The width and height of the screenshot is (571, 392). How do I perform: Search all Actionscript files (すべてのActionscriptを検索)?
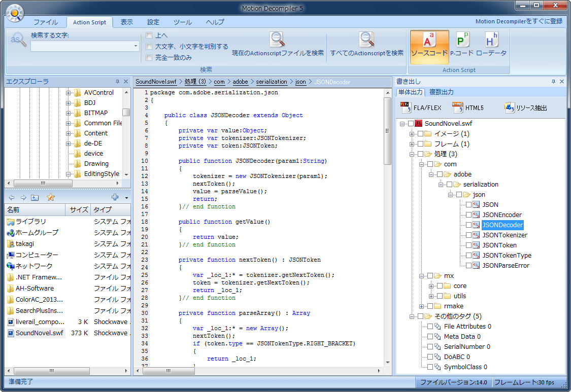pos(366,45)
